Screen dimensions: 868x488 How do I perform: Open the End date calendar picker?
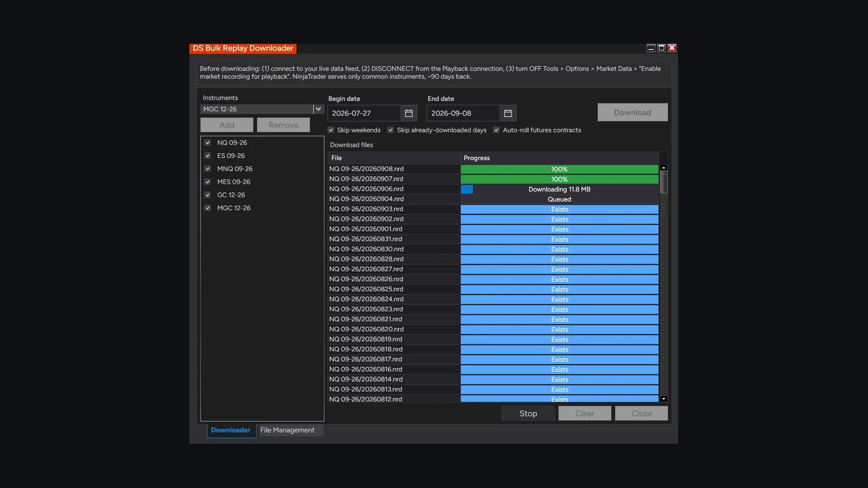coord(508,113)
